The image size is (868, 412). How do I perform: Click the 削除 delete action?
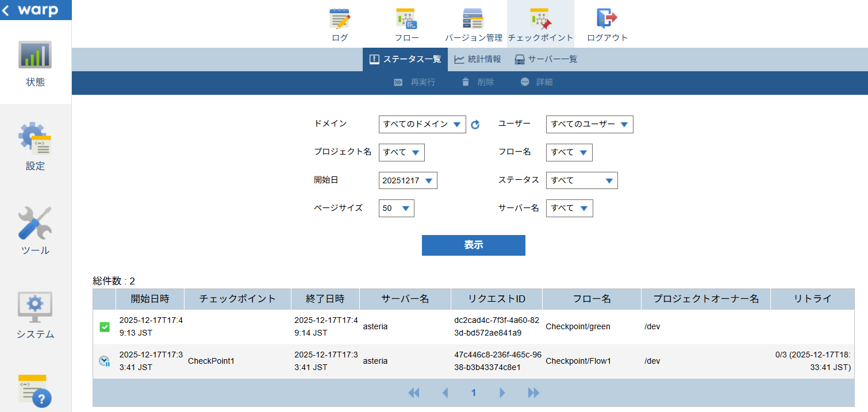478,82
